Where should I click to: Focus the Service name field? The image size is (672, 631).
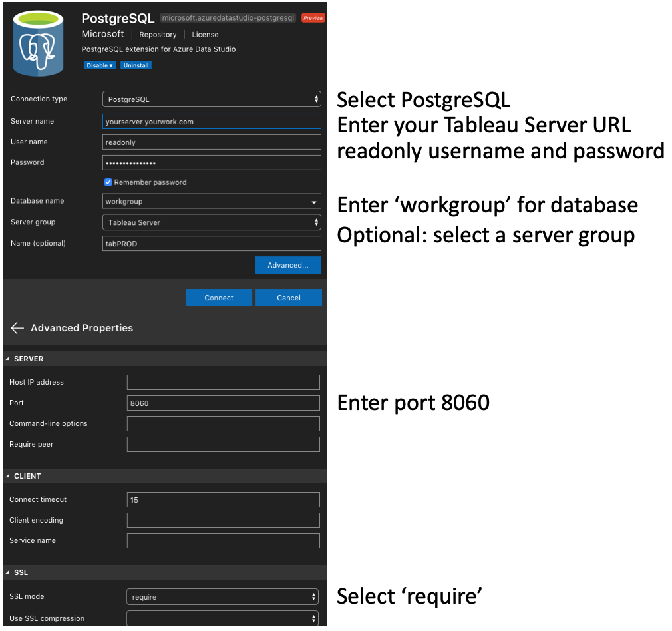[x=224, y=541]
